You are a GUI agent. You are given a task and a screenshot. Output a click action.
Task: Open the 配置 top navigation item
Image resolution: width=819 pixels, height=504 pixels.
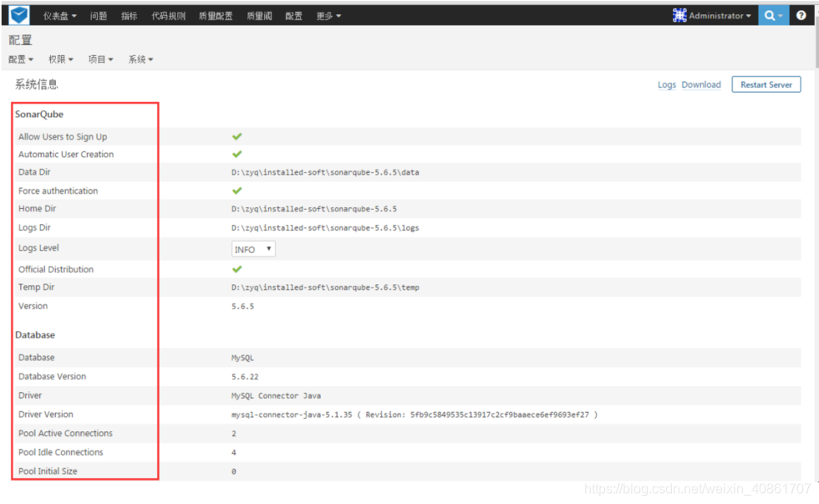[293, 16]
